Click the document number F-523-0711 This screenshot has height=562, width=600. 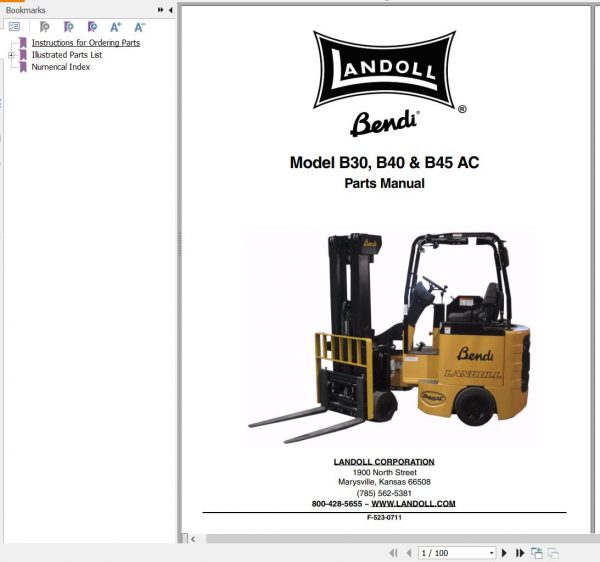(384, 518)
